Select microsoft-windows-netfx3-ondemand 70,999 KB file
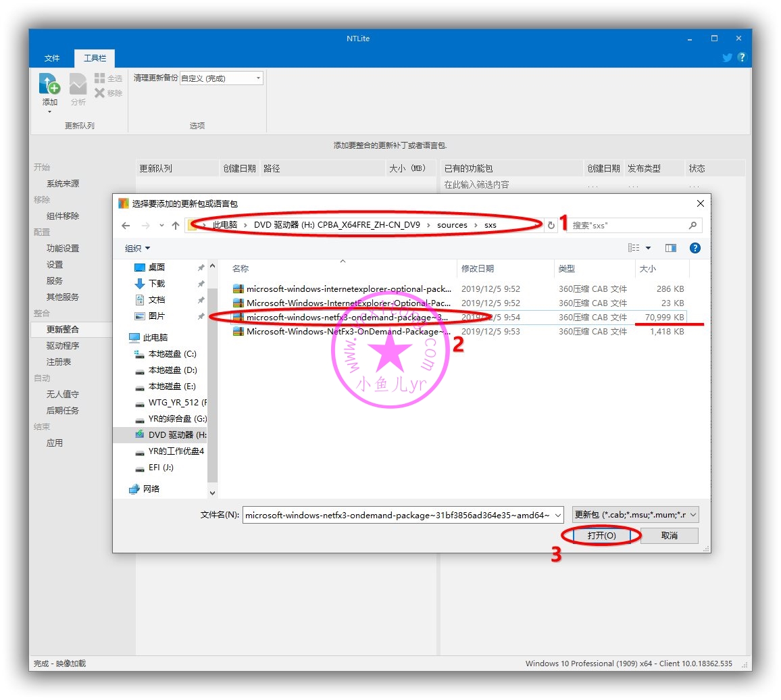 [x=458, y=318]
